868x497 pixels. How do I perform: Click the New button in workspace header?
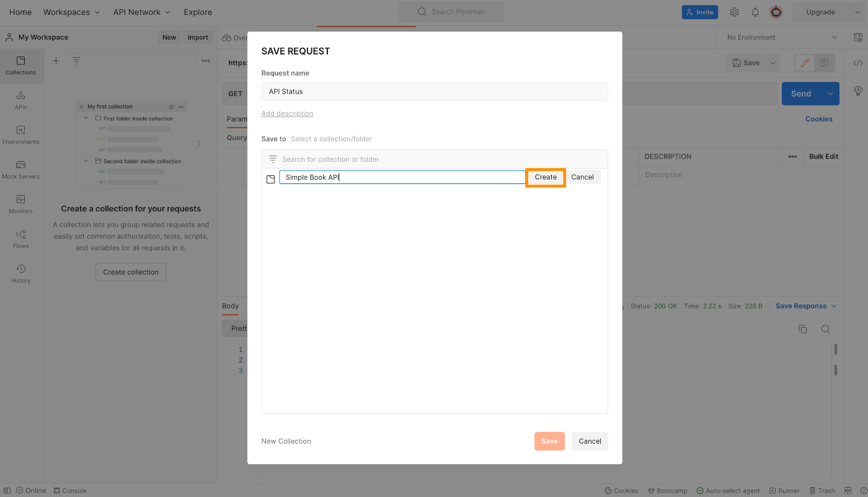tap(169, 37)
